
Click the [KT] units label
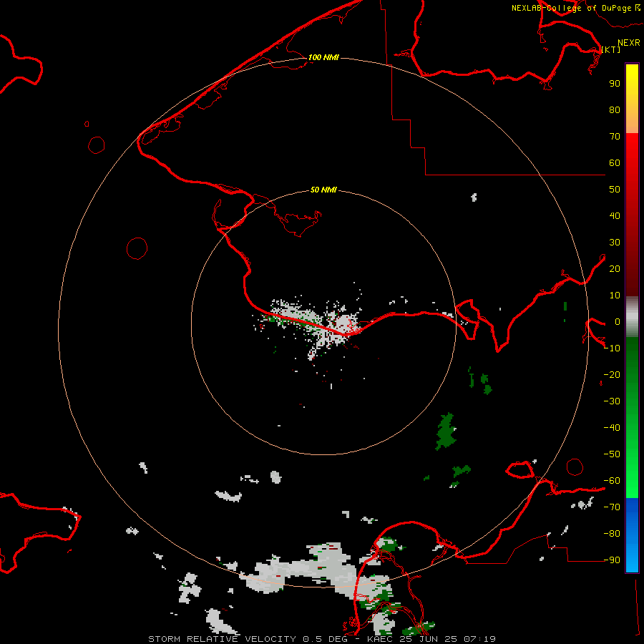(611, 49)
